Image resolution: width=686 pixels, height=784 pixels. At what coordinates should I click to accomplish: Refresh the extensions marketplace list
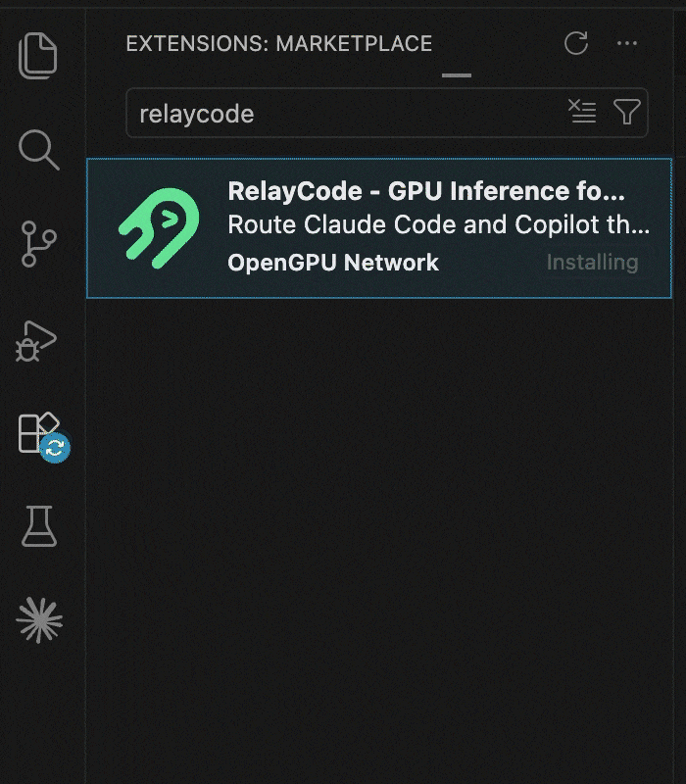tap(576, 43)
